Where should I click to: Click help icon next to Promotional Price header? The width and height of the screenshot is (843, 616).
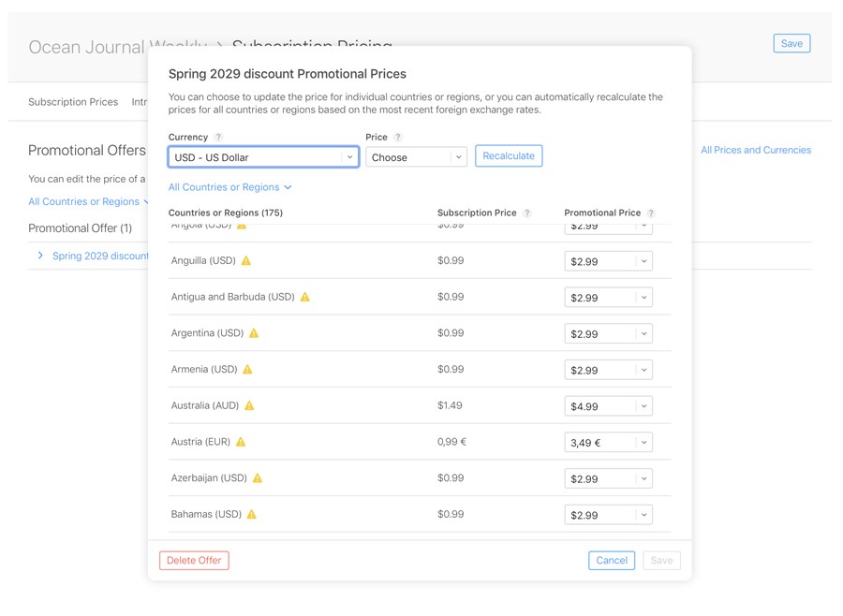[x=651, y=213]
